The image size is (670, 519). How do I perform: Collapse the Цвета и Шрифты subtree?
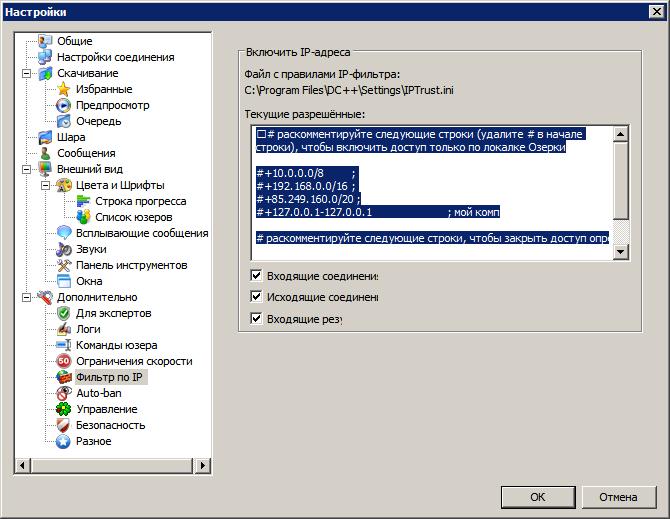[x=45, y=185]
